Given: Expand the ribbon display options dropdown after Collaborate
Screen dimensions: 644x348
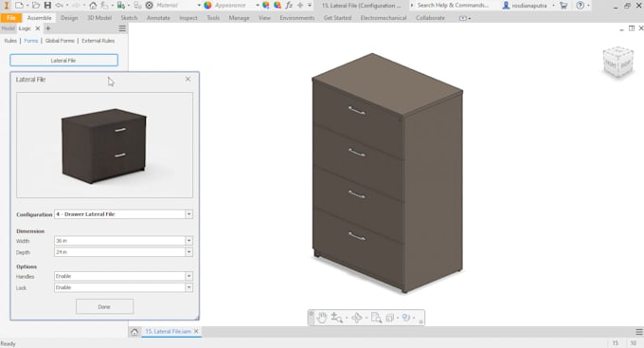Looking at the screenshot, I should point(464,18).
